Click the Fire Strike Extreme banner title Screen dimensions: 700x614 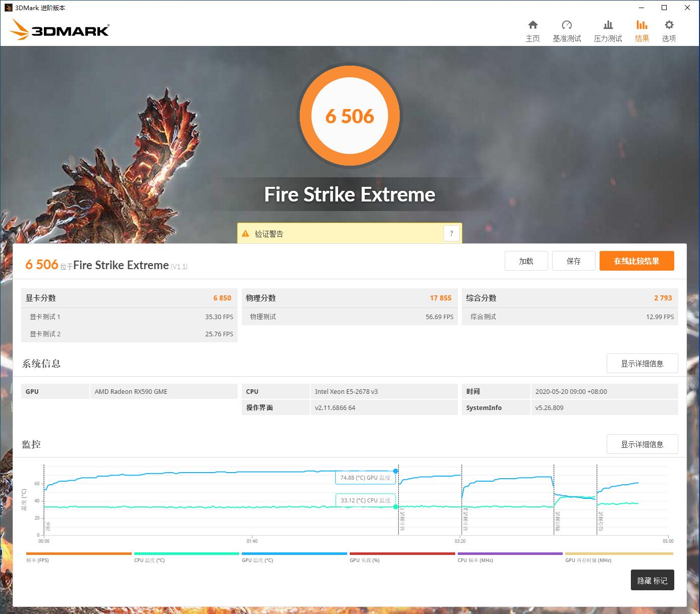click(x=350, y=194)
